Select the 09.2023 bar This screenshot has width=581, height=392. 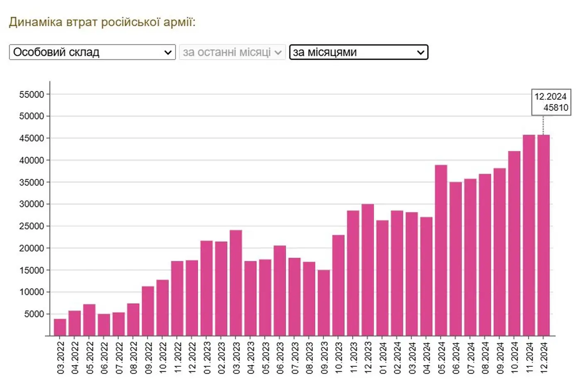[324, 302]
